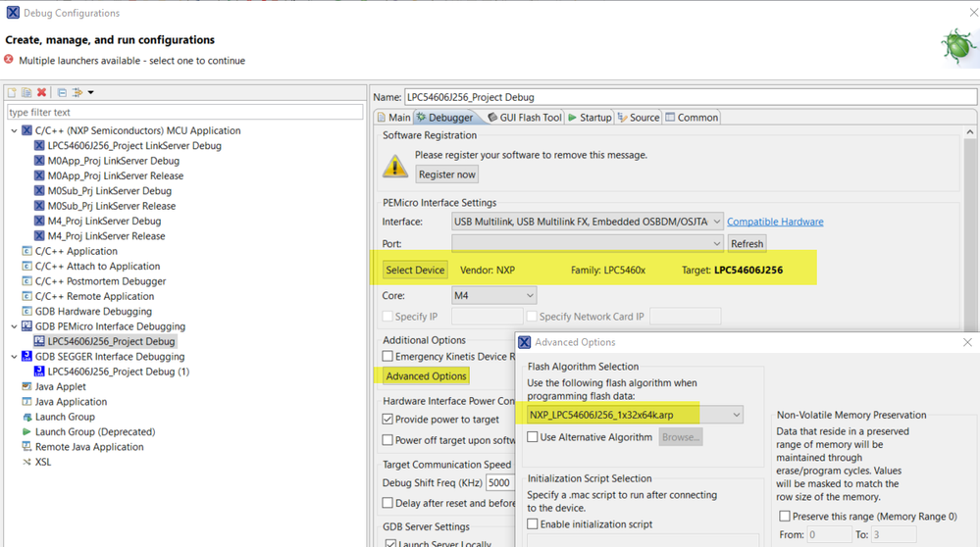This screenshot has height=547, width=980.
Task: Click the M4_Proj LinkServer Debug icon
Action: point(39,221)
